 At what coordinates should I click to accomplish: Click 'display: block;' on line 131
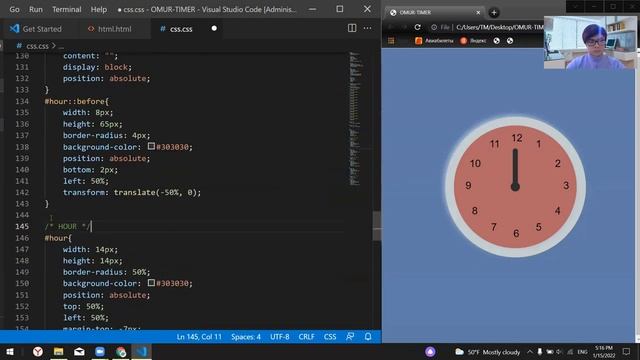tap(97, 67)
